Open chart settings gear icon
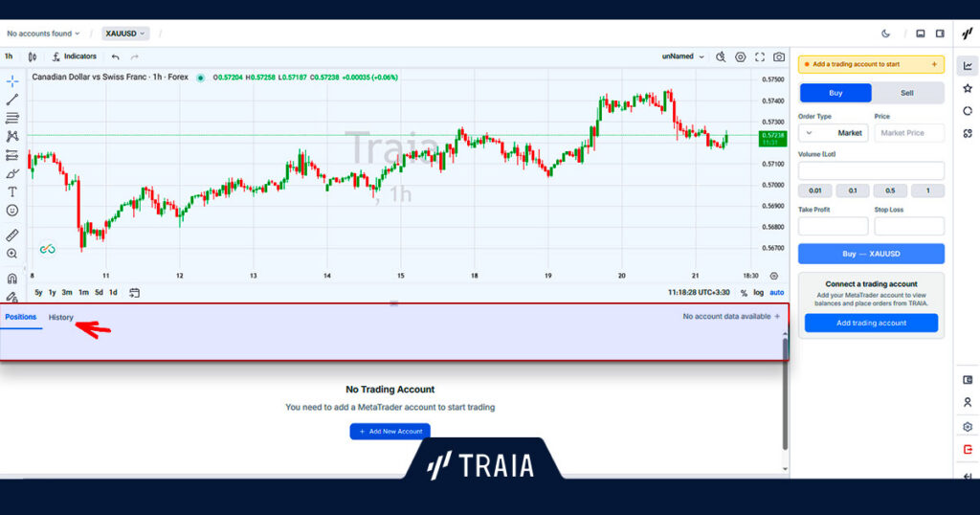 [x=740, y=56]
